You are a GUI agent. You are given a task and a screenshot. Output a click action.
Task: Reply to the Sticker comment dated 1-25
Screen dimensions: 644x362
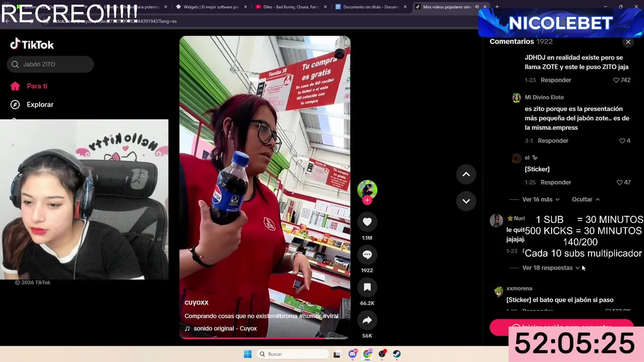(x=556, y=183)
